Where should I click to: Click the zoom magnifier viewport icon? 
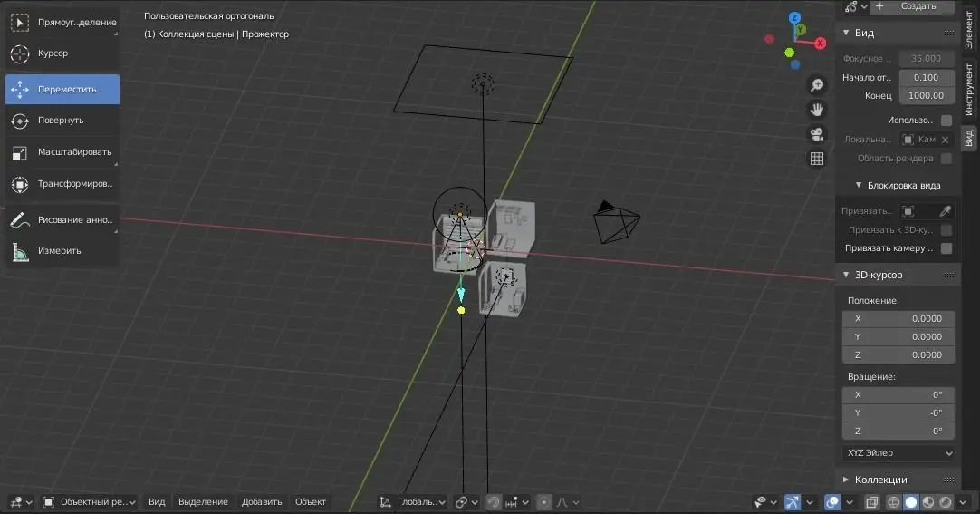(817, 85)
